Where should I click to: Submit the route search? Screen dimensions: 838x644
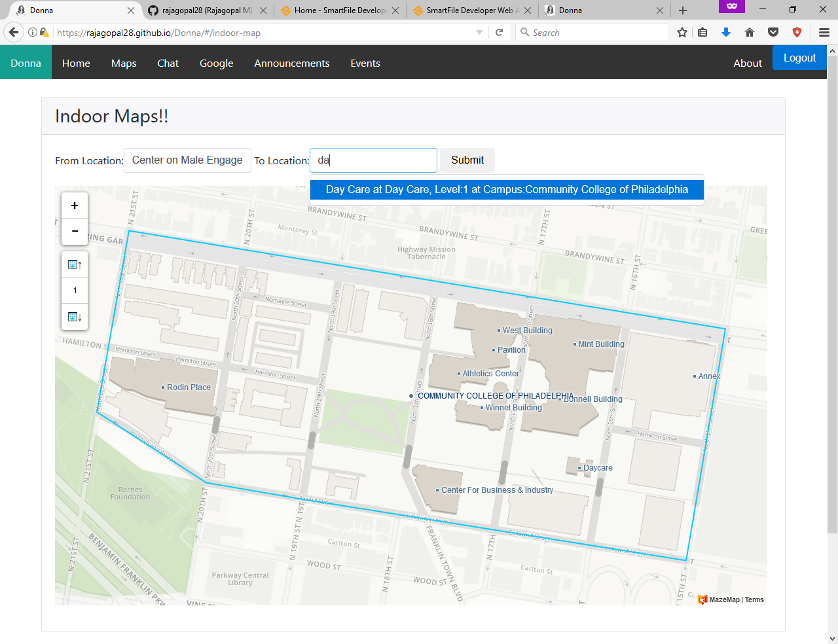coord(467,160)
